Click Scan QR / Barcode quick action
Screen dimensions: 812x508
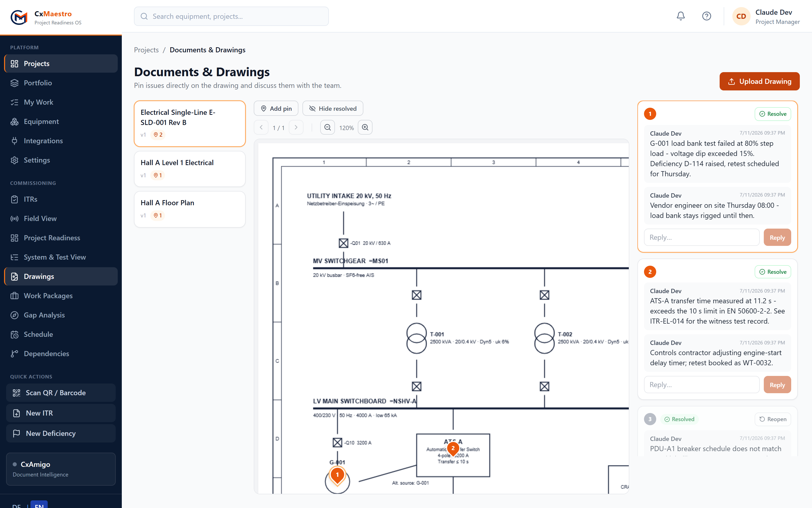[x=61, y=393]
